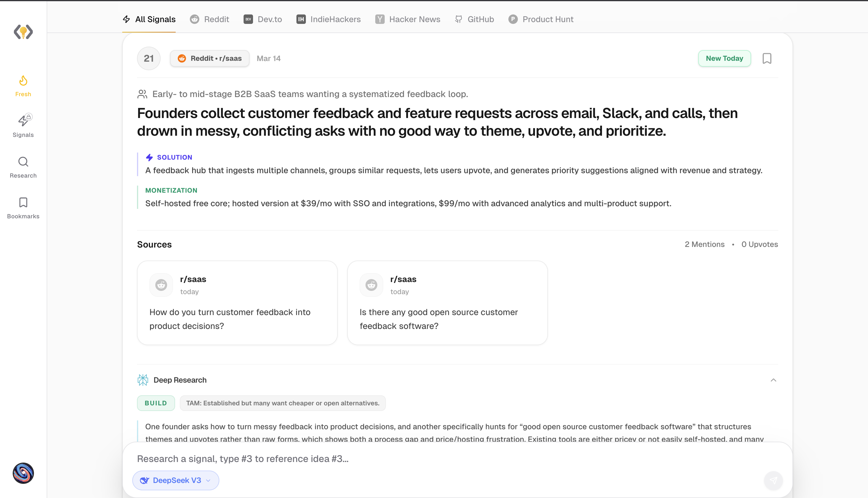Click the Reddit icon on the first source card
Screen dimensions: 868x498
[161, 285]
